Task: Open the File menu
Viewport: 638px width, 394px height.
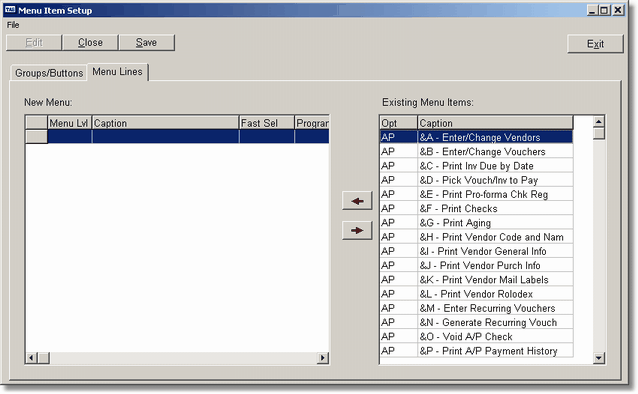Action: coord(13,25)
